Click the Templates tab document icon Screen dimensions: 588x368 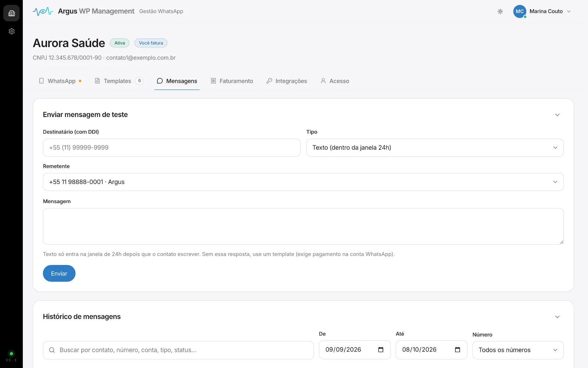click(97, 81)
